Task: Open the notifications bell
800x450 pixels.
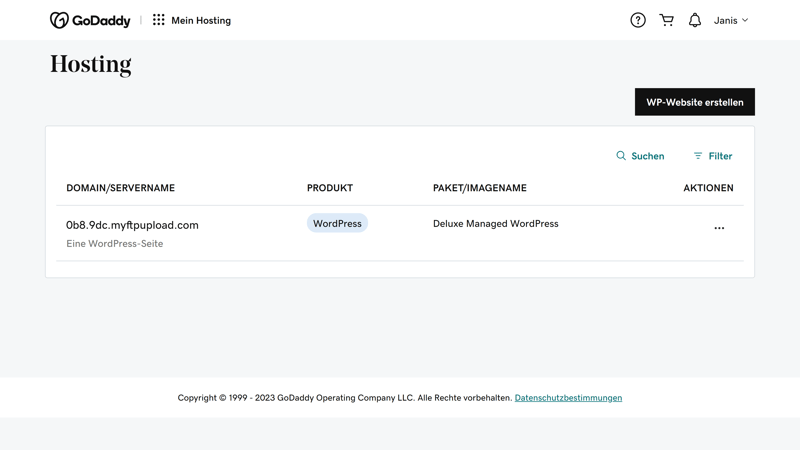Action: [x=695, y=20]
